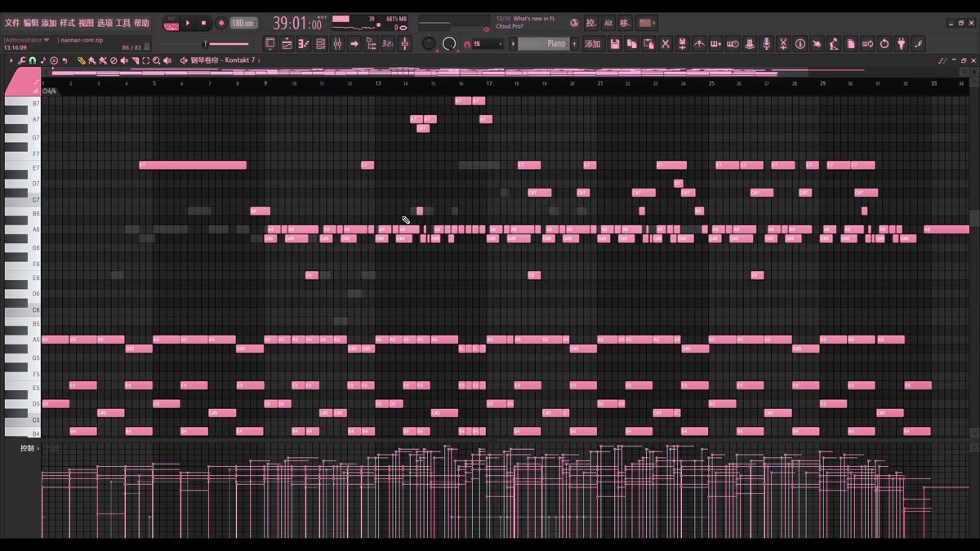Open the 样式 menu
Image resolution: width=980 pixels, height=551 pixels.
click(67, 23)
